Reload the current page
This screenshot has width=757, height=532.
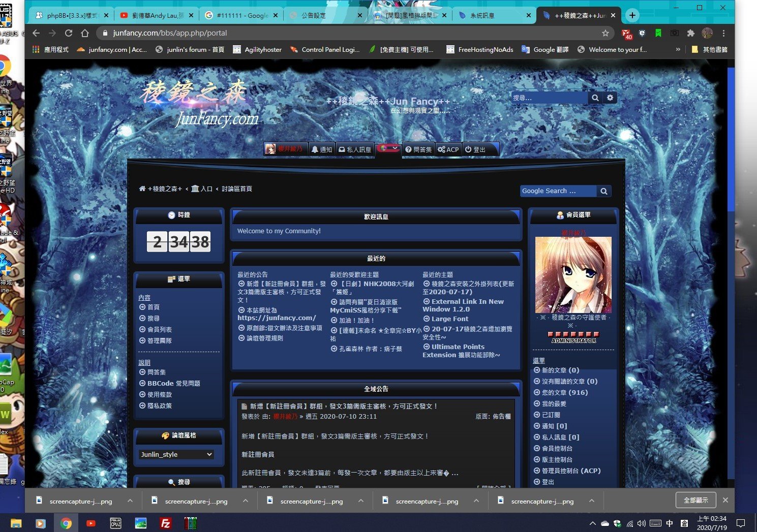69,33
